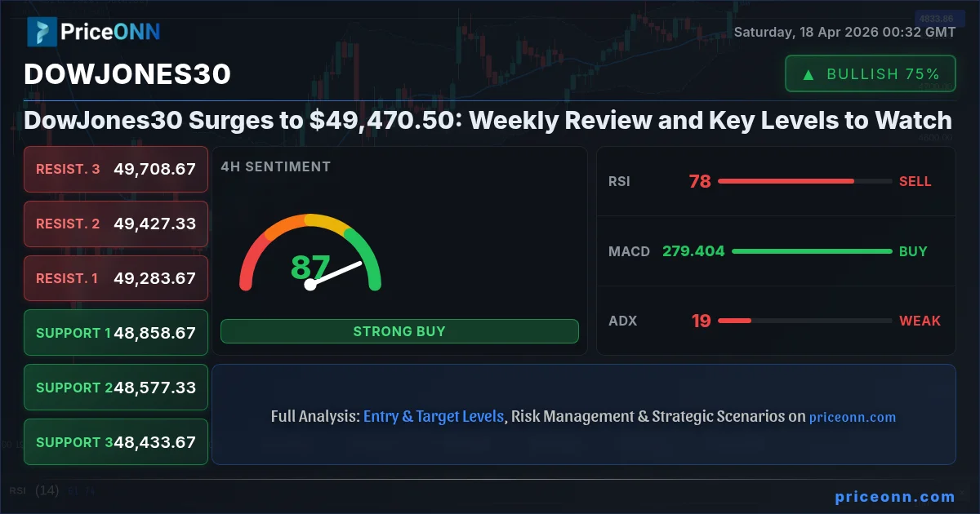Click the ADX short red bar
The width and height of the screenshot is (980, 514).
[734, 321]
